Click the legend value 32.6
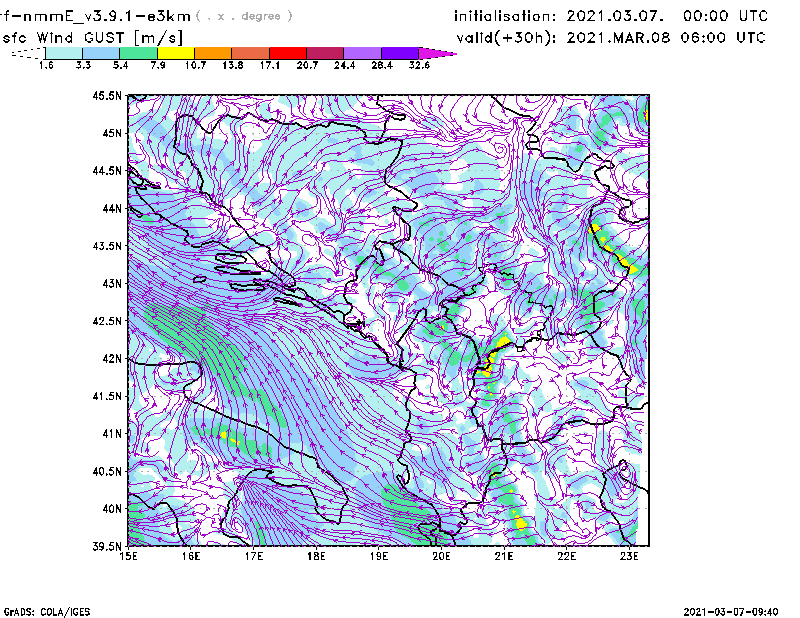This screenshot has width=800, height=618. point(419,65)
